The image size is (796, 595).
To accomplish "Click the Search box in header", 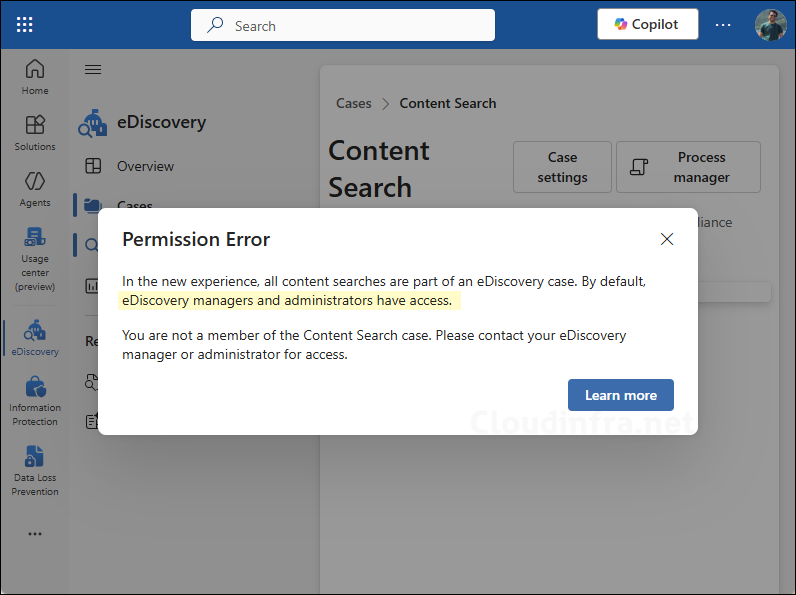I will tap(343, 25).
